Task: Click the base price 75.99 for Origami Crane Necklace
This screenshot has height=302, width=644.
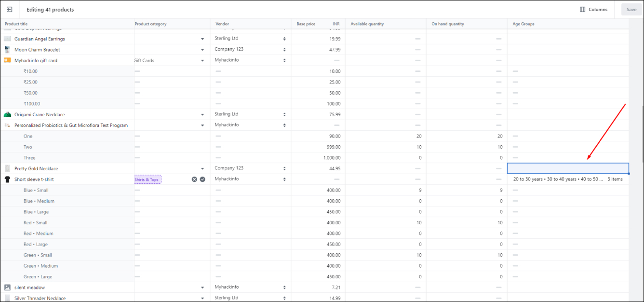Action: [318, 114]
